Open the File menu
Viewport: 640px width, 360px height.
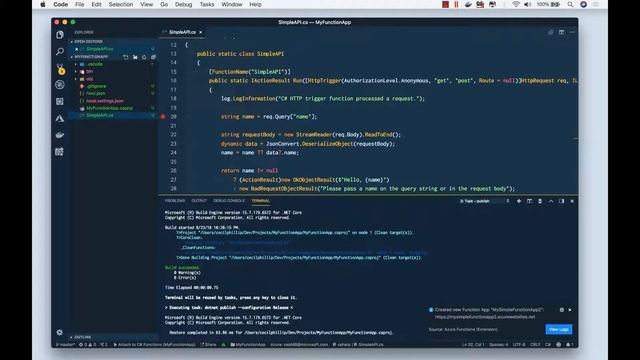coord(80,4)
